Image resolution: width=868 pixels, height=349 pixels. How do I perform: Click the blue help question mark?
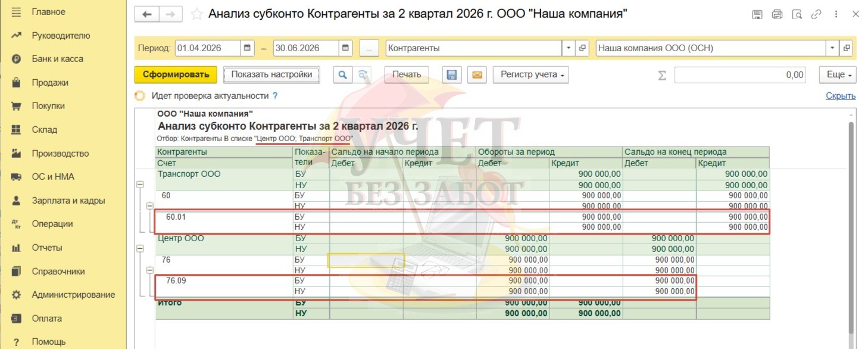point(275,96)
